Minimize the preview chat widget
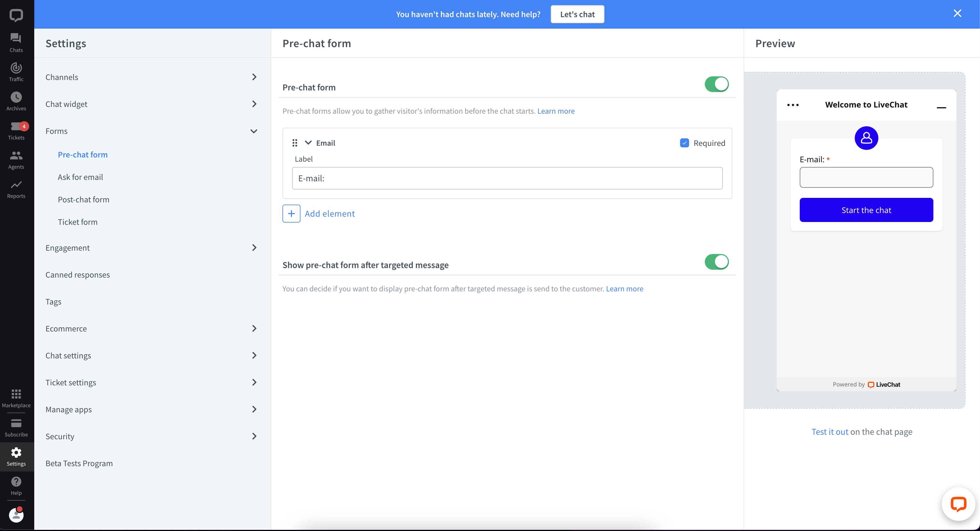 pos(941,107)
